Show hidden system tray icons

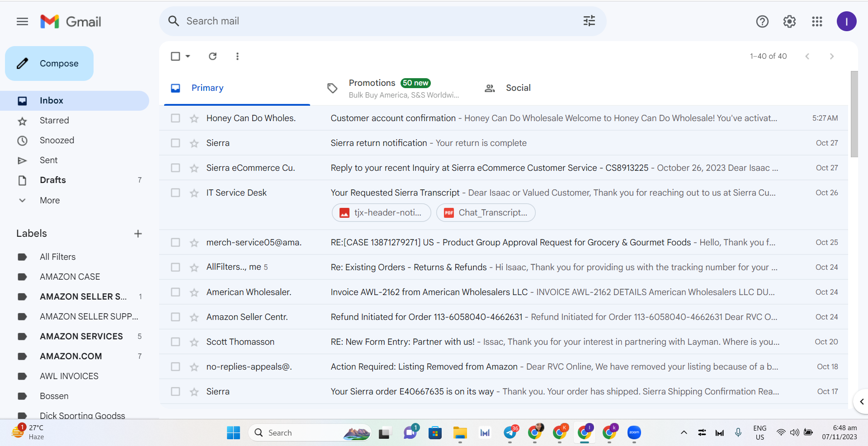[684, 433]
